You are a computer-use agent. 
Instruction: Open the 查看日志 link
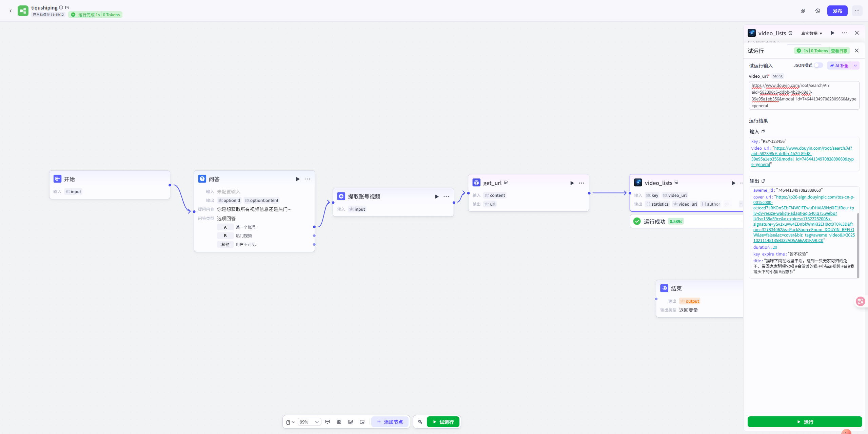[839, 51]
